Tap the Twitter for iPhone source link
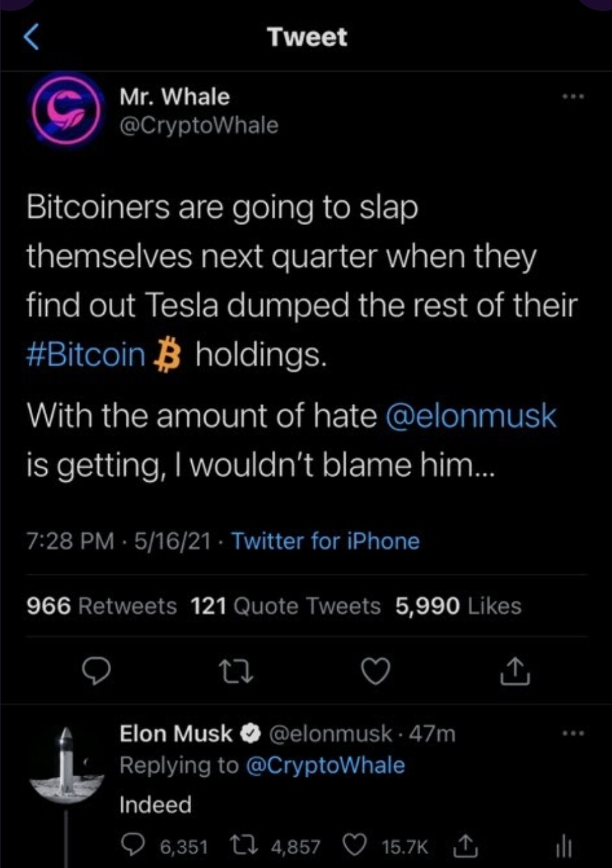 [x=325, y=541]
